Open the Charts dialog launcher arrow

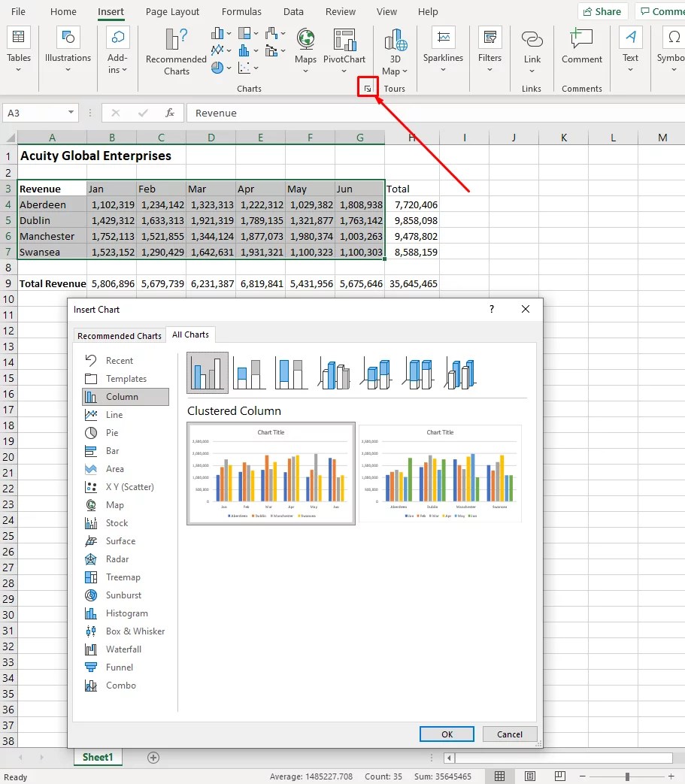coord(368,87)
